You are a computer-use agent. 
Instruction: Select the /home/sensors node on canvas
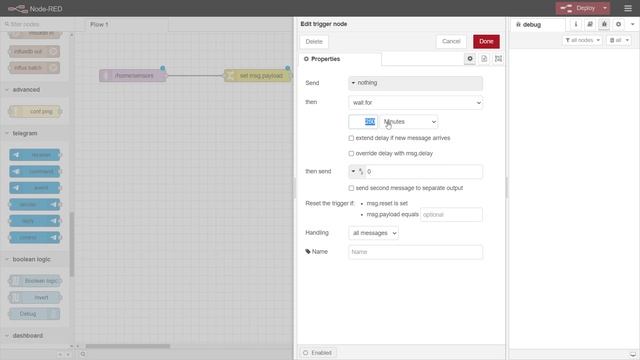tap(133, 76)
